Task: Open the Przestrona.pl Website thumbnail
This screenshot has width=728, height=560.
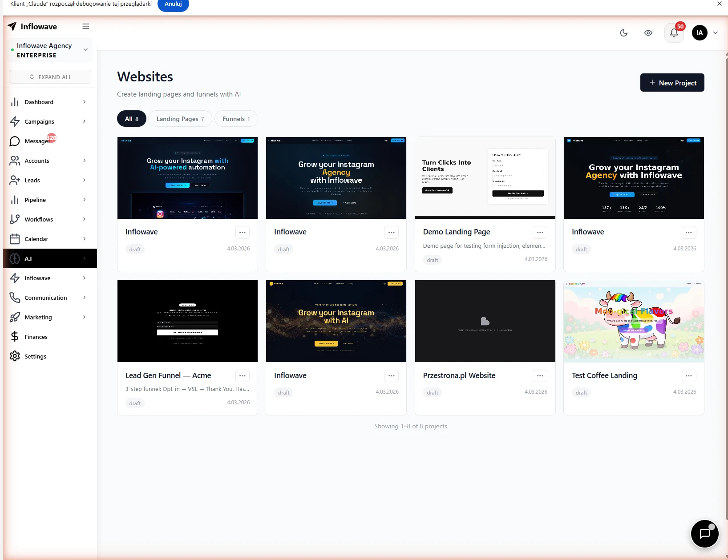Action: 485,321
